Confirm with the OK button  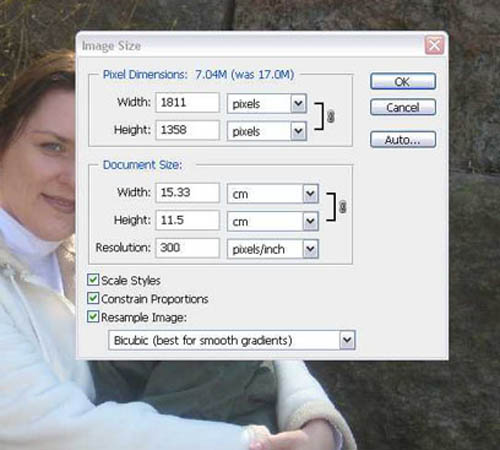403,81
